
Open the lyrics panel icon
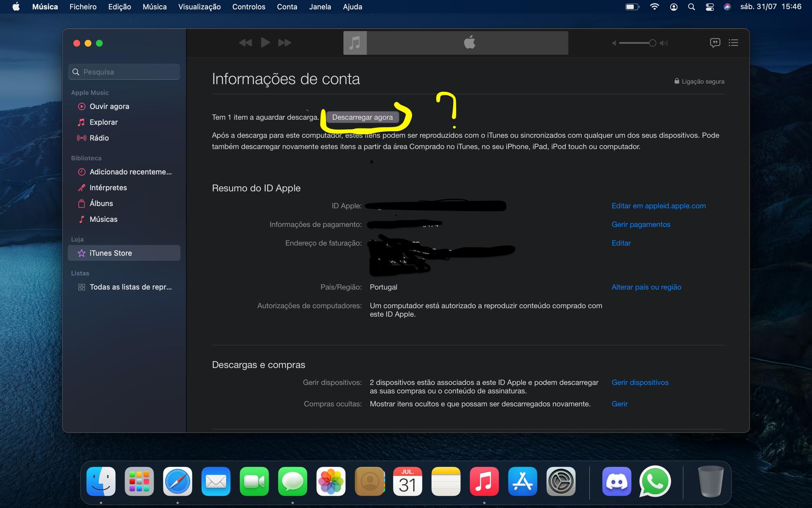pyautogui.click(x=715, y=43)
